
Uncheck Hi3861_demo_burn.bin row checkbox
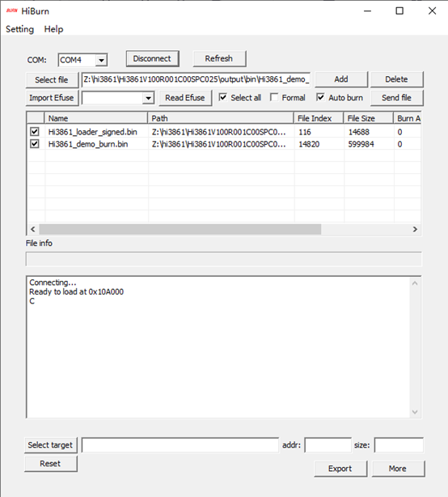(x=35, y=144)
